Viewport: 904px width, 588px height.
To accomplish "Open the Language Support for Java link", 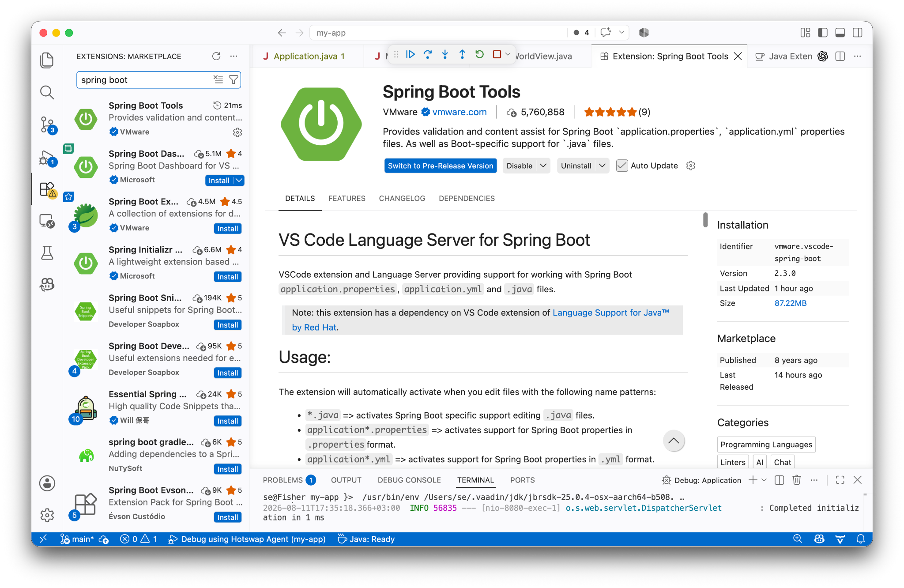I will pos(611,313).
